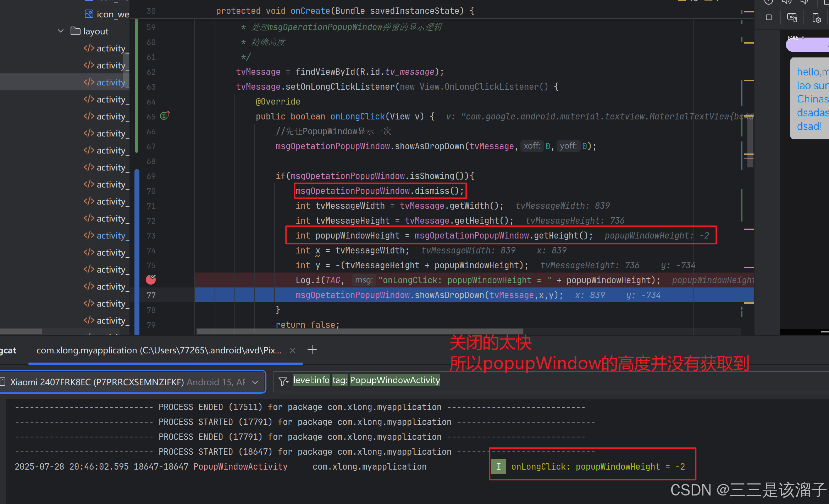This screenshot has width=829, height=504.
Task: Tap the emulator Overview square button
Action: 769,17
